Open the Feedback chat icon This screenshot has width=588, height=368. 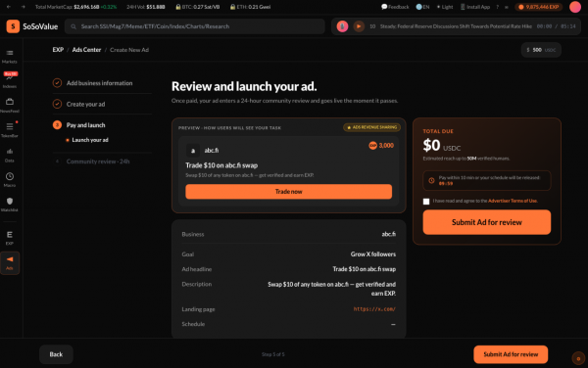pos(395,7)
